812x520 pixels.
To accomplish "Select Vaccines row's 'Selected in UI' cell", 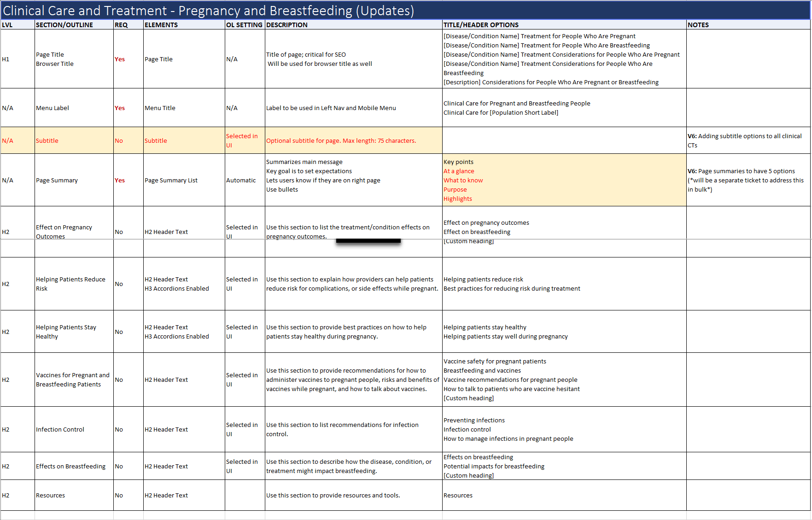I will click(245, 380).
